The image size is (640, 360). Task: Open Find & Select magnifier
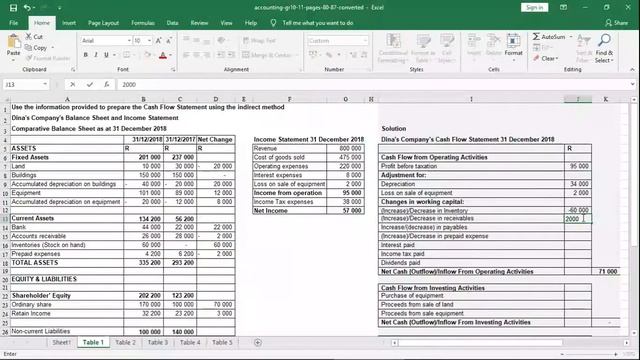[x=604, y=48]
